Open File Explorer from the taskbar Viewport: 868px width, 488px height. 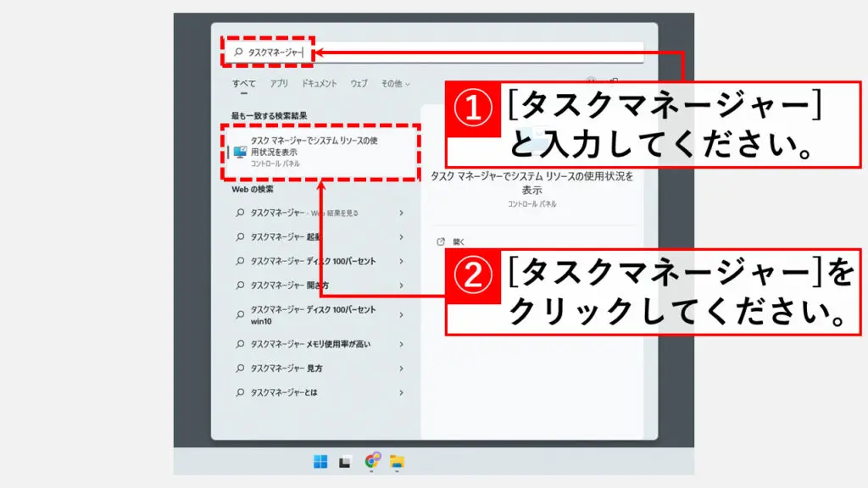pyautogui.click(x=397, y=462)
